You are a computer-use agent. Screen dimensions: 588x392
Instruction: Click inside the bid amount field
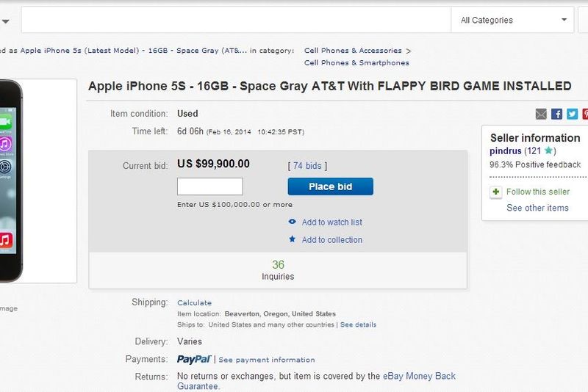pyautogui.click(x=209, y=186)
